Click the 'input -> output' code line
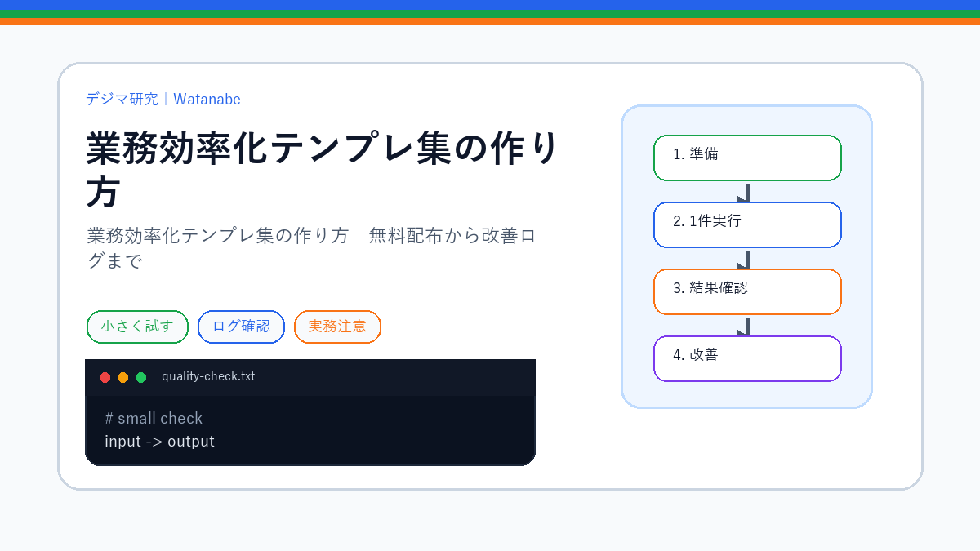Viewport: 980px width, 551px height. (x=159, y=442)
